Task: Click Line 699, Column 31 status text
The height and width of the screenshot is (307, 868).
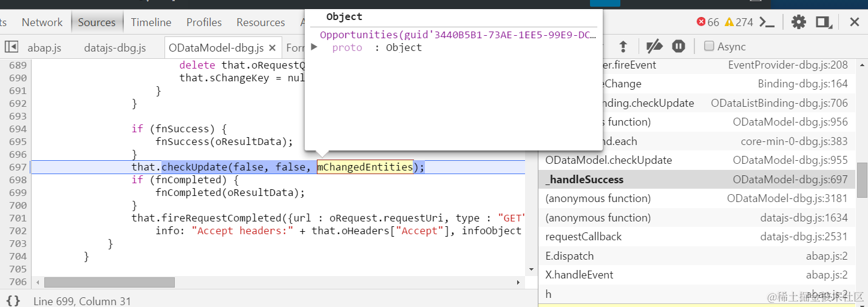Action: 82,301
